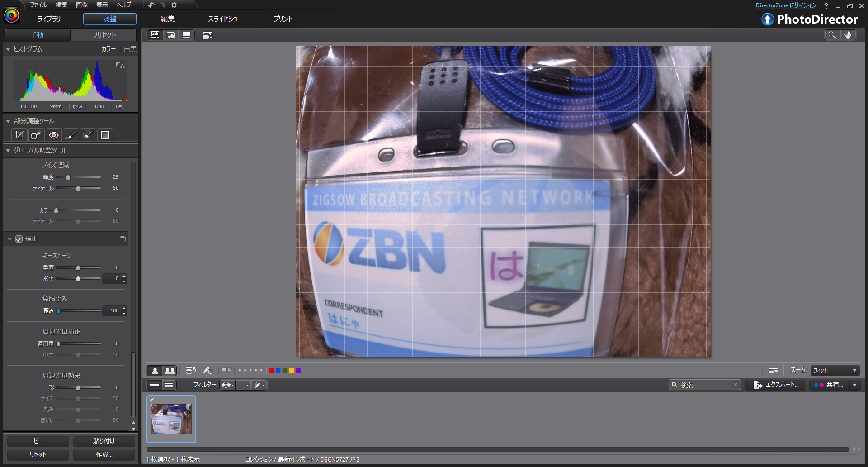This screenshot has width=868, height=467.
Task: Select the adjustment selection brush tool
Action: coord(88,135)
